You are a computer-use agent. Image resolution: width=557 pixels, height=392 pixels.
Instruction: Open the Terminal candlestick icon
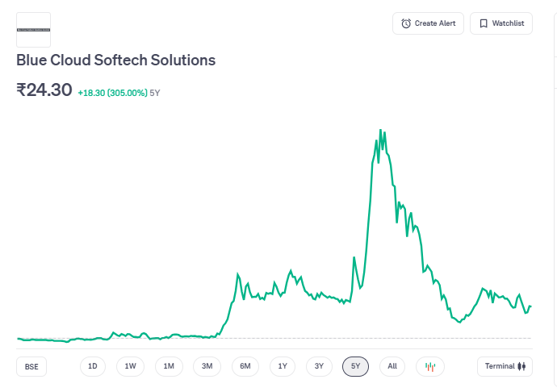tap(522, 366)
